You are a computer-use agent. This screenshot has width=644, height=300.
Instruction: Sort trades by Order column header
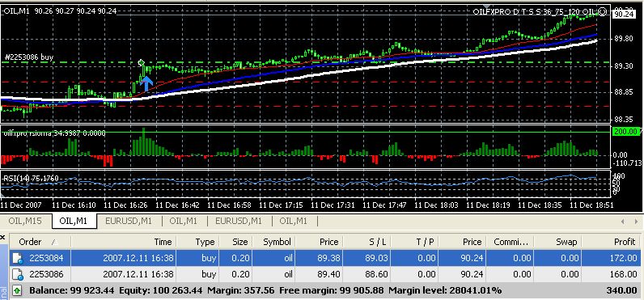[40, 242]
